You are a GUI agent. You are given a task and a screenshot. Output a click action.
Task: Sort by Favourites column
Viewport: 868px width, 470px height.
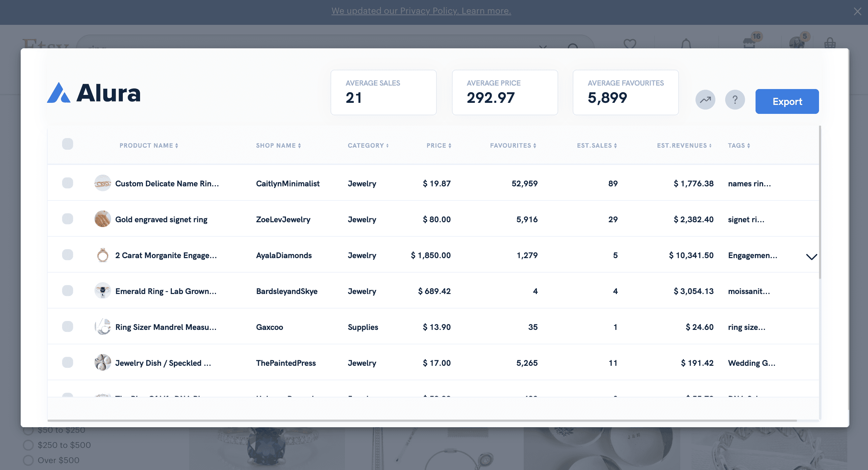(513, 146)
